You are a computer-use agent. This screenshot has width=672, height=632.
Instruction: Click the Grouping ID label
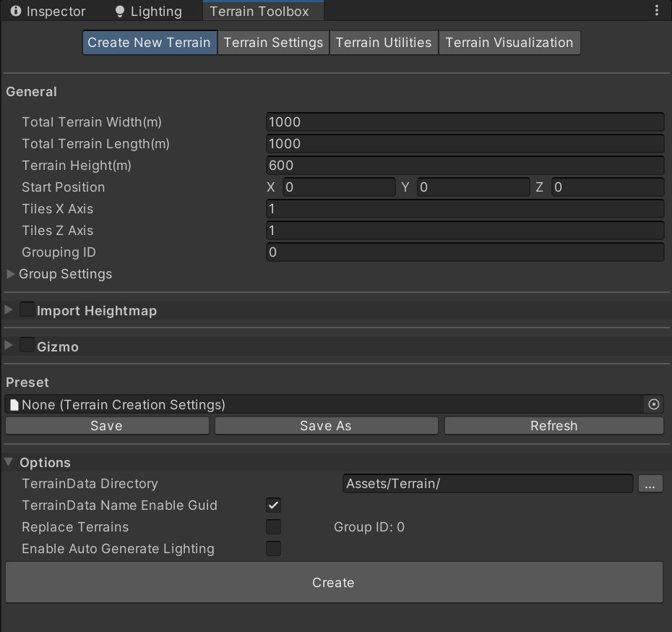pyautogui.click(x=59, y=252)
